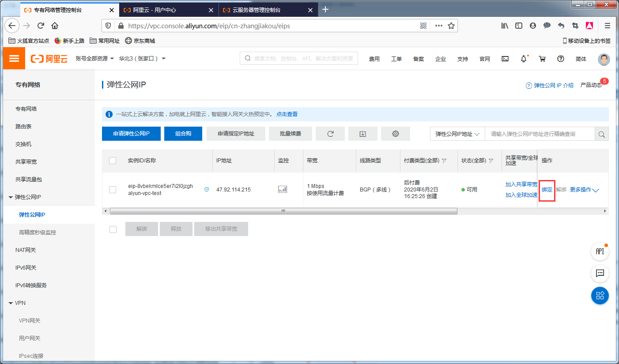619x364 pixels.
Task: Select the eip-8vbekmlce5er7i2l0jzgh row checkbox
Action: (113, 190)
